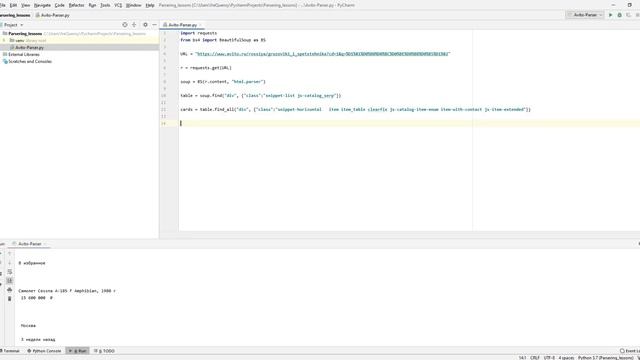Close the Avito-Parser.py editor tab

coord(200,25)
